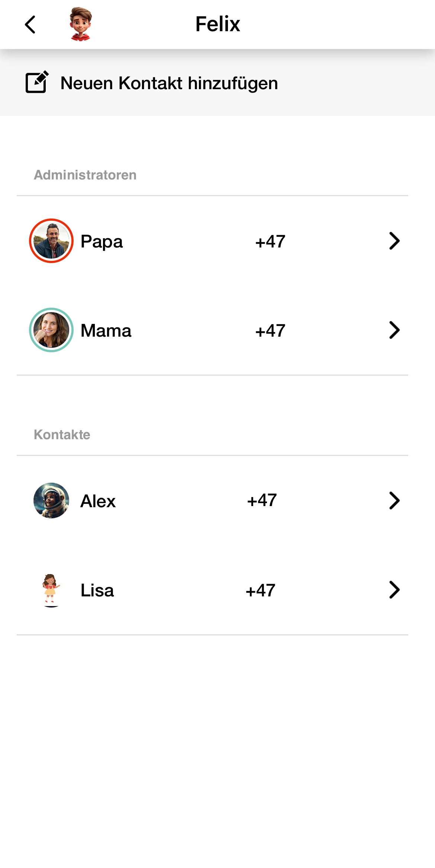Tap Papa's +47 phone number
The height and width of the screenshot is (868, 435).
(270, 242)
